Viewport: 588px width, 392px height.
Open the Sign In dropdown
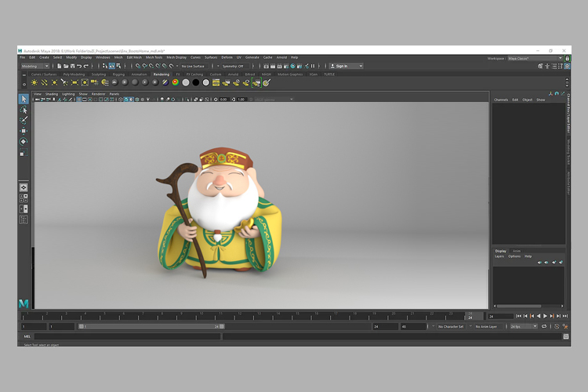347,66
